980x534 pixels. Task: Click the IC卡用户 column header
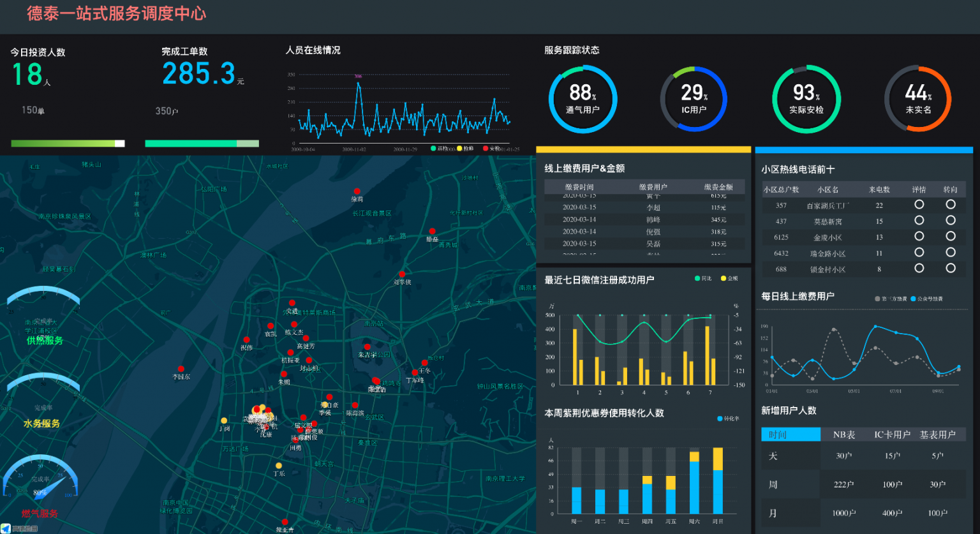tap(892, 434)
